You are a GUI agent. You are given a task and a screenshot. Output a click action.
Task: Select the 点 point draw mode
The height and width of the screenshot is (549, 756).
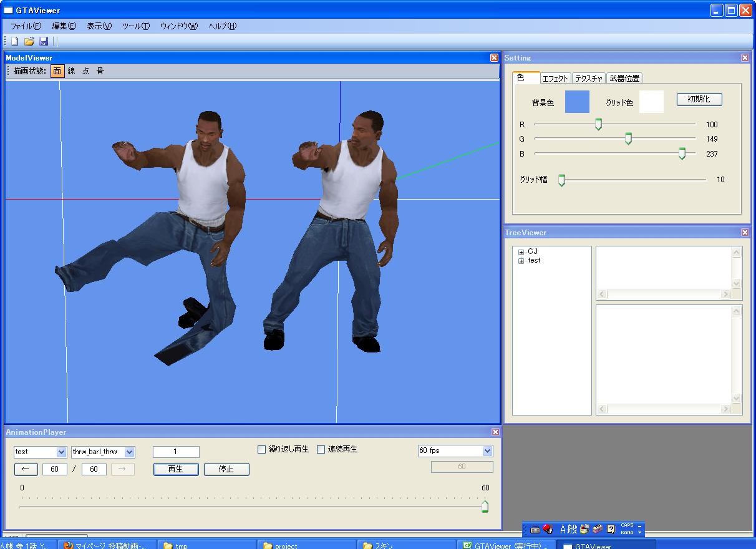85,71
